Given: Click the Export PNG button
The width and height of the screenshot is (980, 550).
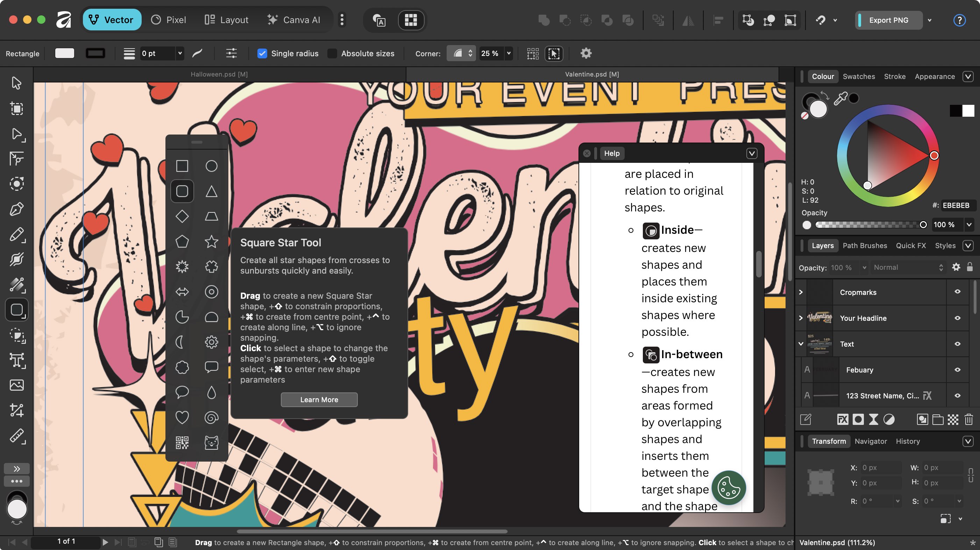Looking at the screenshot, I should pos(888,20).
